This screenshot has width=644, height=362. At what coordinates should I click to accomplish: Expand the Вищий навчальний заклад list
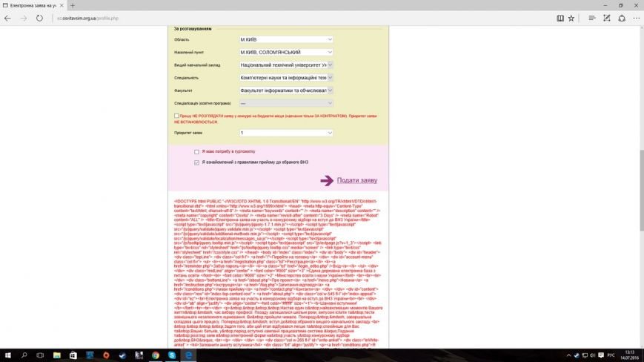(286, 65)
